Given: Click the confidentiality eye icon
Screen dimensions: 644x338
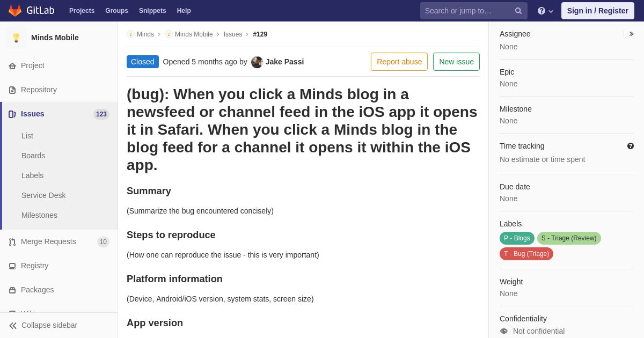Looking at the screenshot, I should click(504, 331).
